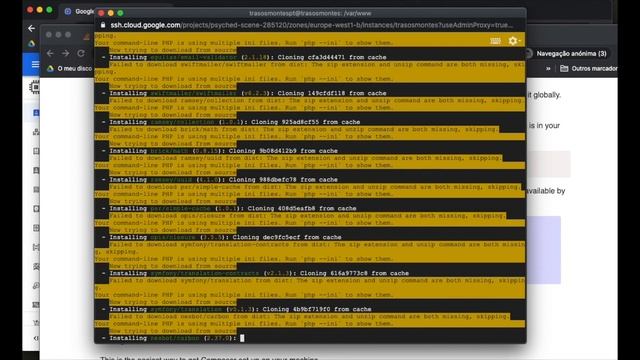
Task: Switch to the Google tab in rear window
Action: 80,11
